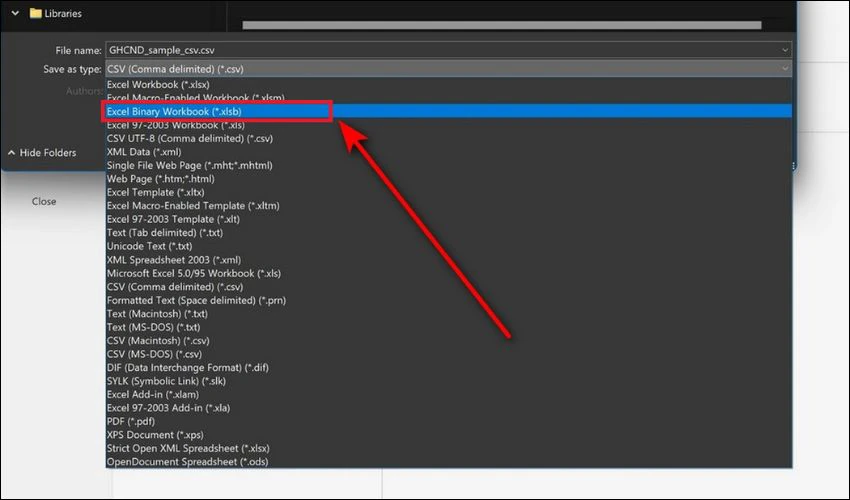
Task: Pick Microsoft Excel 5.0/95 Workbook (*.xls)
Action: (449, 273)
